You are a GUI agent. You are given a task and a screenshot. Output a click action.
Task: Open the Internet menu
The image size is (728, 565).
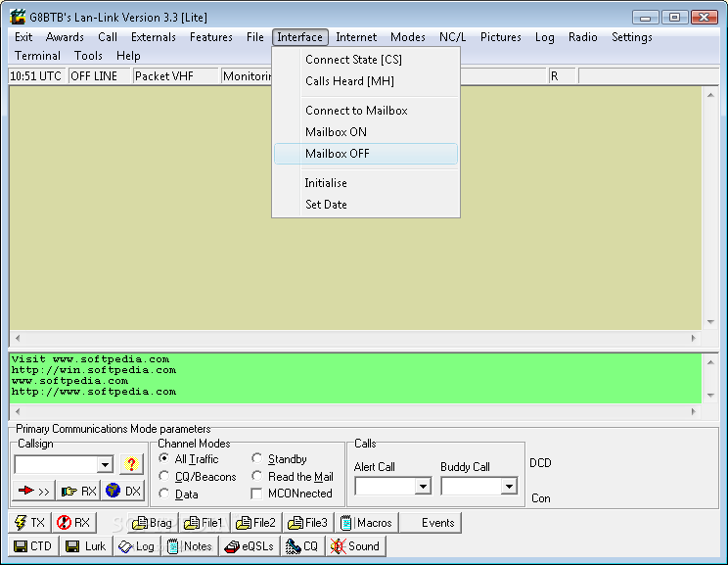click(x=356, y=37)
